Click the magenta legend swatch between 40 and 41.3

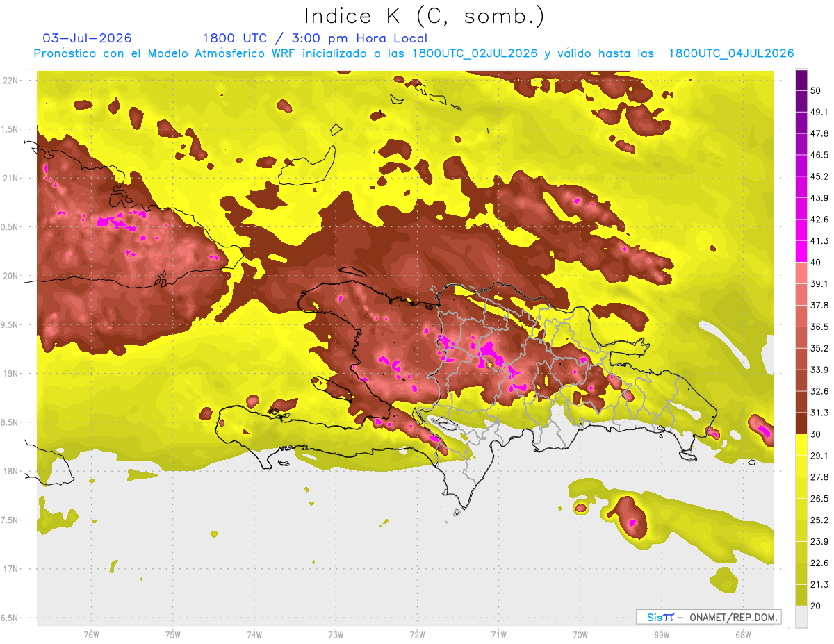click(x=801, y=251)
